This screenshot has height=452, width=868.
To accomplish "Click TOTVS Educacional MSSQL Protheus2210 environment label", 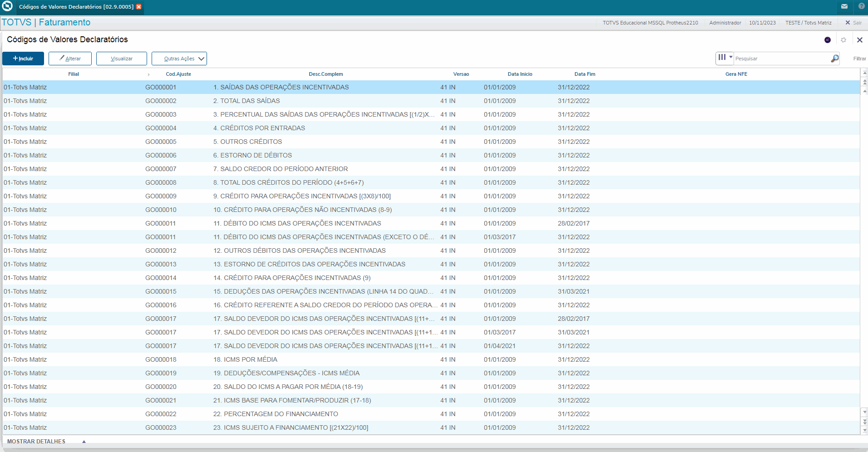I will click(x=650, y=23).
